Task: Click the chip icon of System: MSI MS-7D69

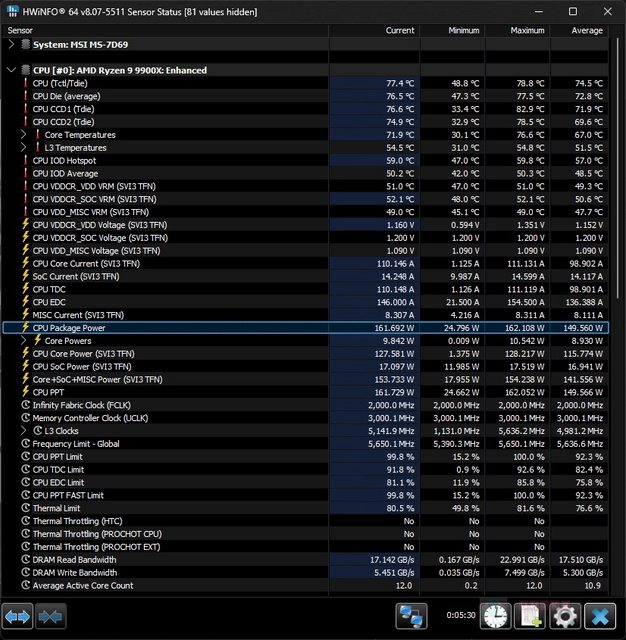Action: click(x=25, y=44)
